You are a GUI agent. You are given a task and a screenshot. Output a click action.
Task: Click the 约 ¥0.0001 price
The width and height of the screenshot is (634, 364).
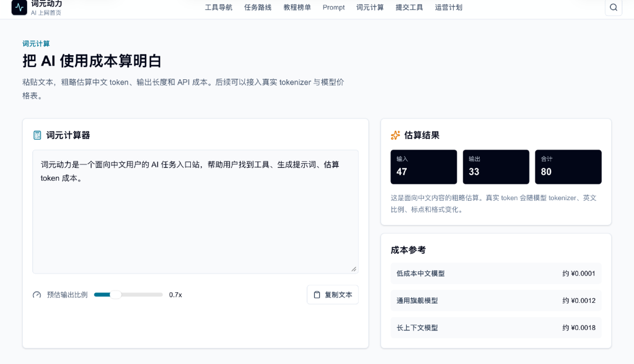[579, 274]
